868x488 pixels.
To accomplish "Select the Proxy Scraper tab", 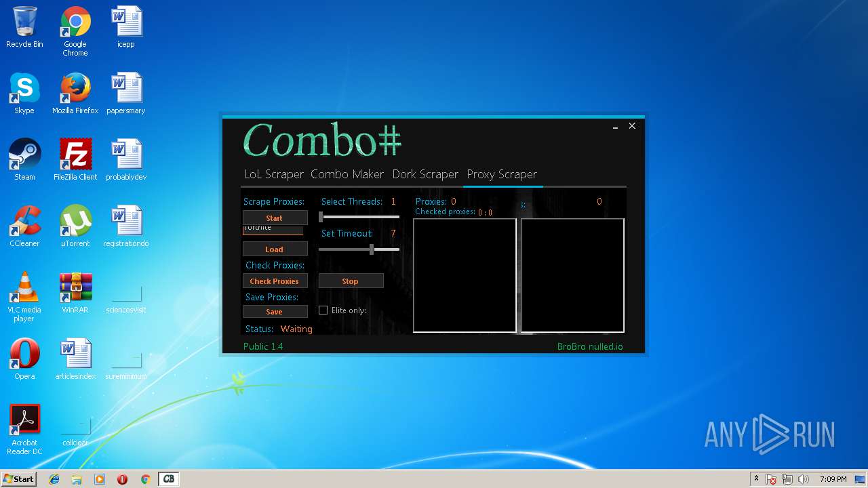I will coord(502,174).
